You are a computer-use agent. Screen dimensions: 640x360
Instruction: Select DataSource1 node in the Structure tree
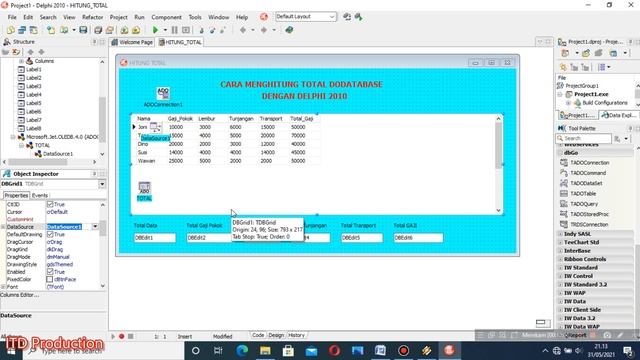click(58, 154)
